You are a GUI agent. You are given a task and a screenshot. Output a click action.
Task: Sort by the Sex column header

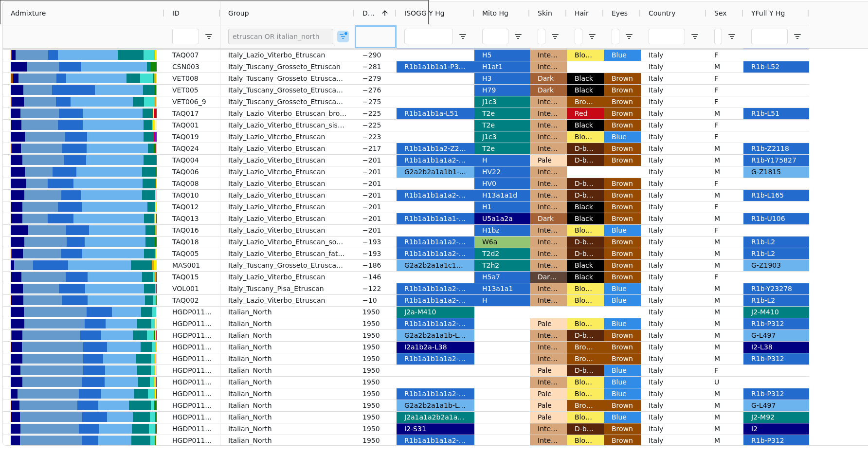[720, 13]
